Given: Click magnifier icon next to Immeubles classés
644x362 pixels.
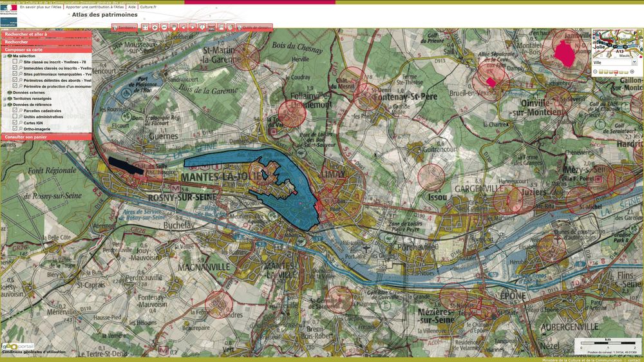Looking at the screenshot, I should [21, 68].
